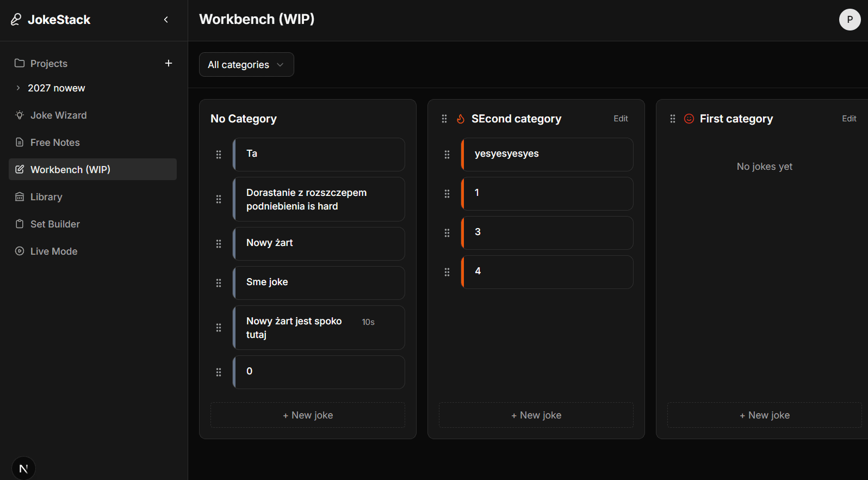This screenshot has width=868, height=480.
Task: Click drag handle beside yesyesyesyes joke
Action: pyautogui.click(x=447, y=155)
